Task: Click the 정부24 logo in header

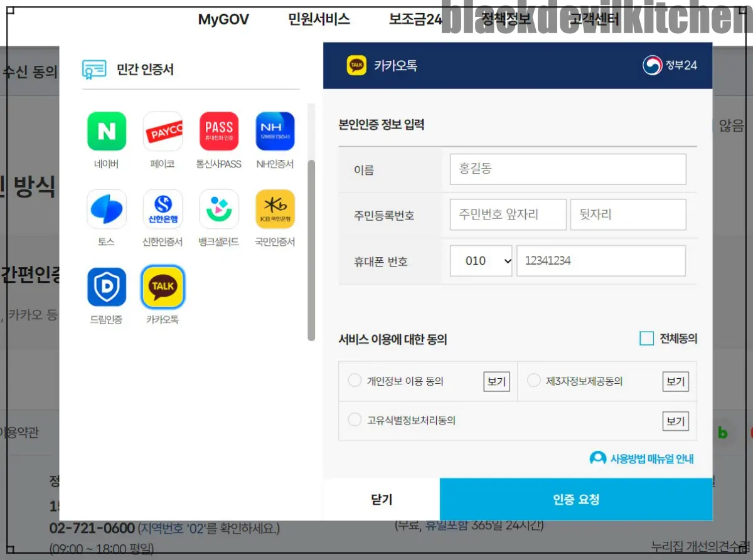Action: 670,65
